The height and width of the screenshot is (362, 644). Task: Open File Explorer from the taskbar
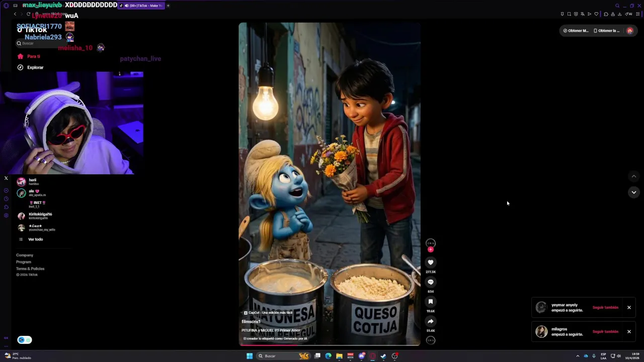339,356
